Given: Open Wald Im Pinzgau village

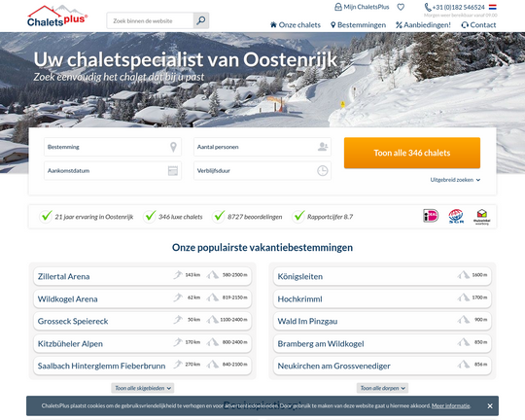Looking at the screenshot, I should coord(382,321).
